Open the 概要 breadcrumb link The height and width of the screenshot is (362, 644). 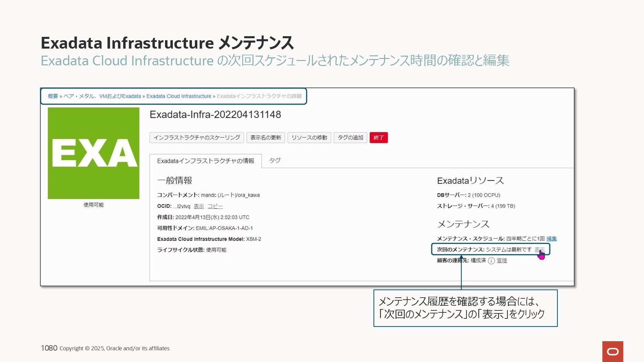[x=53, y=96]
